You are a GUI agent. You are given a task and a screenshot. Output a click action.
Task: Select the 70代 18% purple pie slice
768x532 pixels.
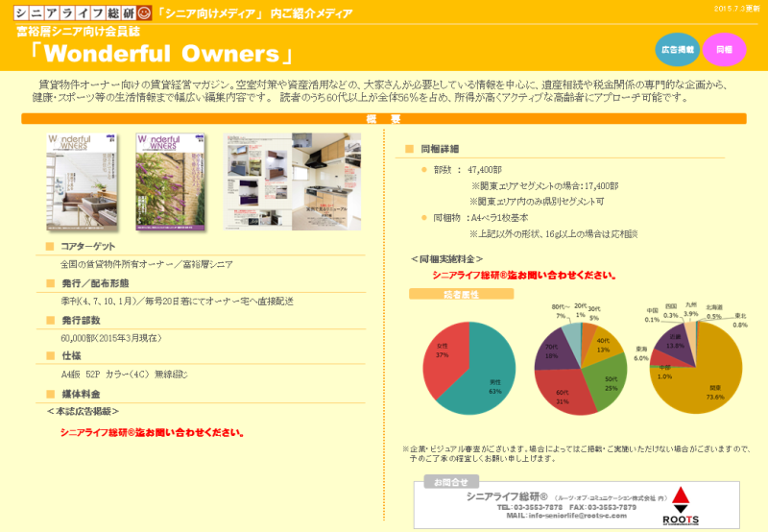point(554,351)
